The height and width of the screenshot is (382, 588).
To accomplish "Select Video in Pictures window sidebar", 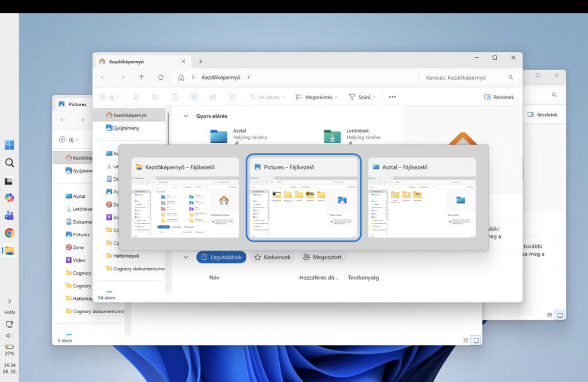I will 75,260.
